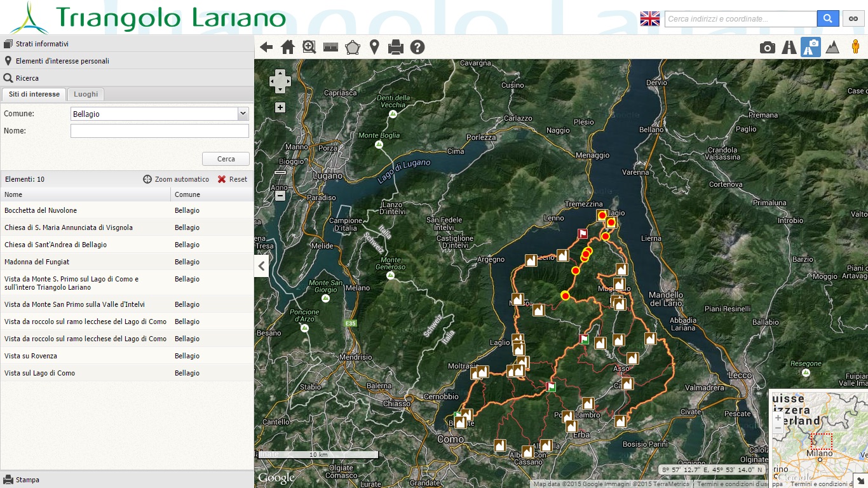Switch language with UK flag
Viewport: 868px width, 488px height.
tap(650, 18)
